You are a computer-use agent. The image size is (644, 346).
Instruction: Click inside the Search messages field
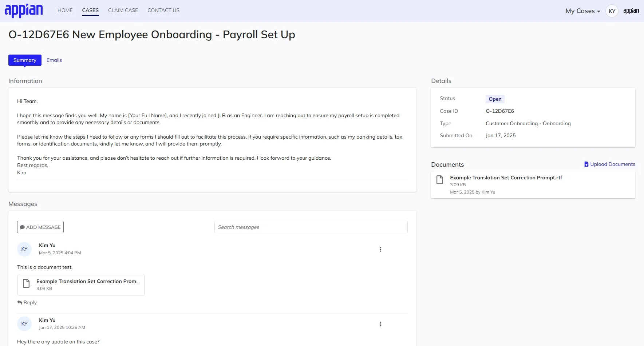(x=310, y=227)
